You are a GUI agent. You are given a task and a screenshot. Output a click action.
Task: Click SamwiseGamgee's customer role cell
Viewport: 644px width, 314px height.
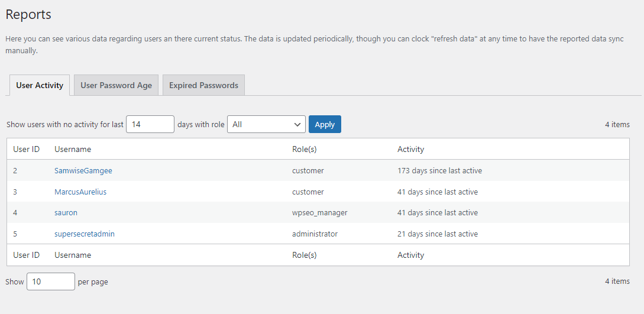pyautogui.click(x=308, y=171)
